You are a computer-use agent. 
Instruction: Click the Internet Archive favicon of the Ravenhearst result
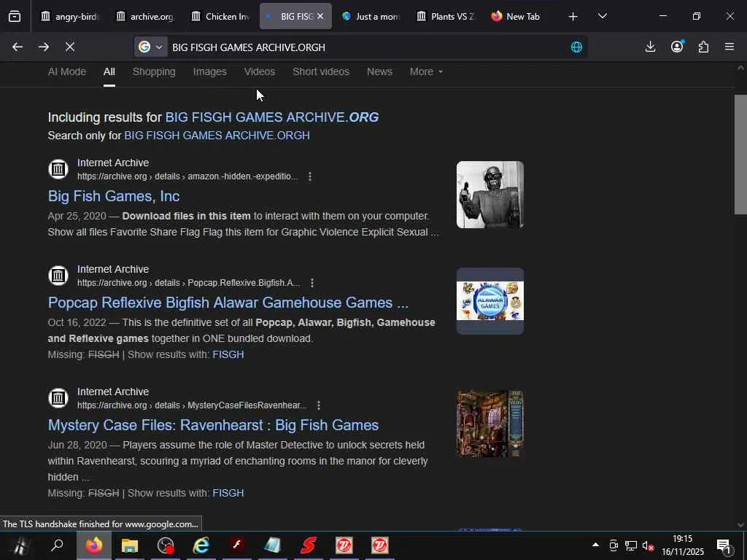coord(58,398)
